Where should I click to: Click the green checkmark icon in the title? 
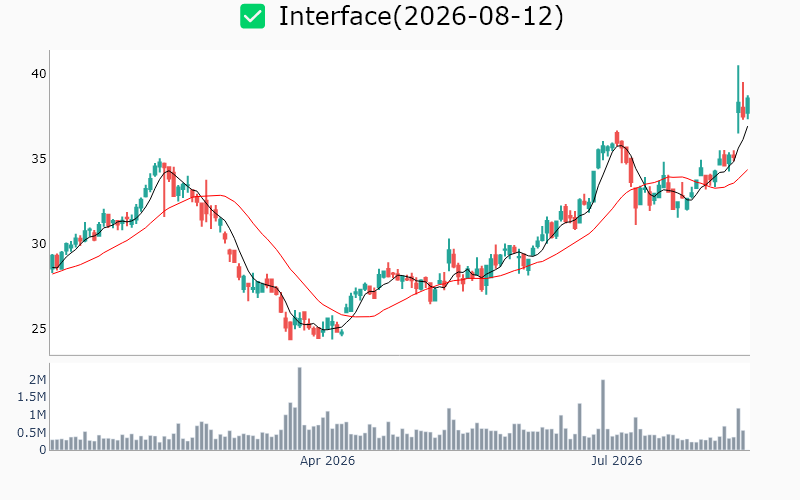pyautogui.click(x=253, y=16)
